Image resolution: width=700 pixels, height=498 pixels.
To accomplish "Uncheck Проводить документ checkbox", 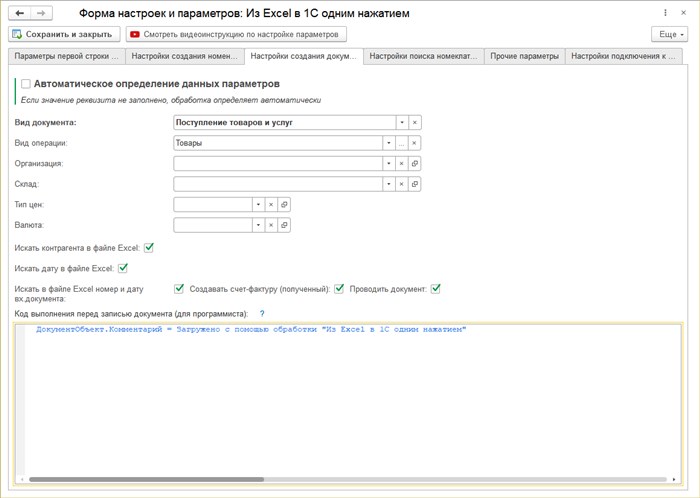I will click(x=436, y=289).
